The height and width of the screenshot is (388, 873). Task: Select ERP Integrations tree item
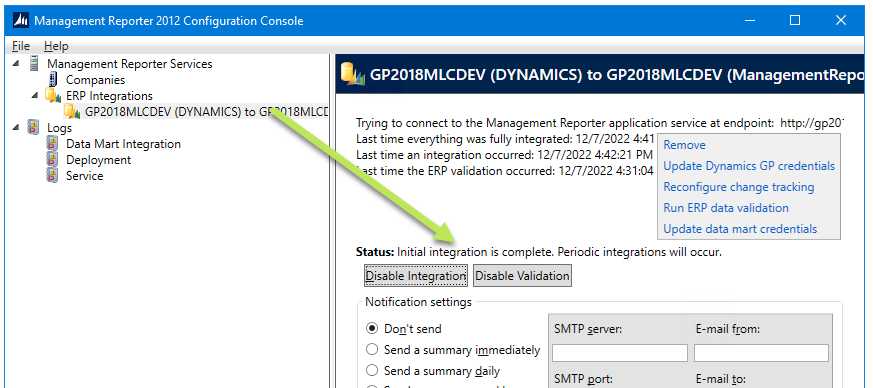(x=109, y=96)
